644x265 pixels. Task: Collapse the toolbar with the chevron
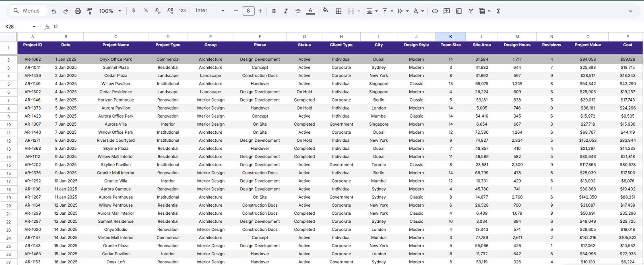[630, 11]
